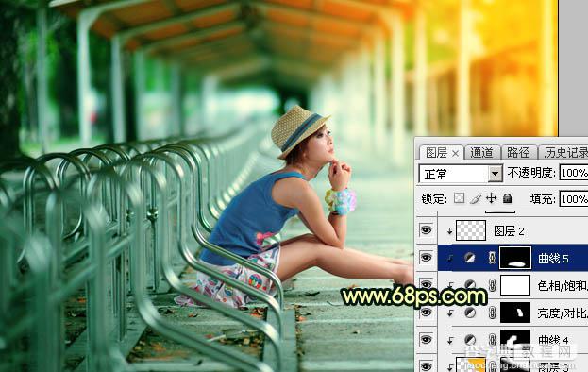Viewport: 588px width, 372px height.
Task: Select the 图层 2 layer name
Action: [509, 231]
